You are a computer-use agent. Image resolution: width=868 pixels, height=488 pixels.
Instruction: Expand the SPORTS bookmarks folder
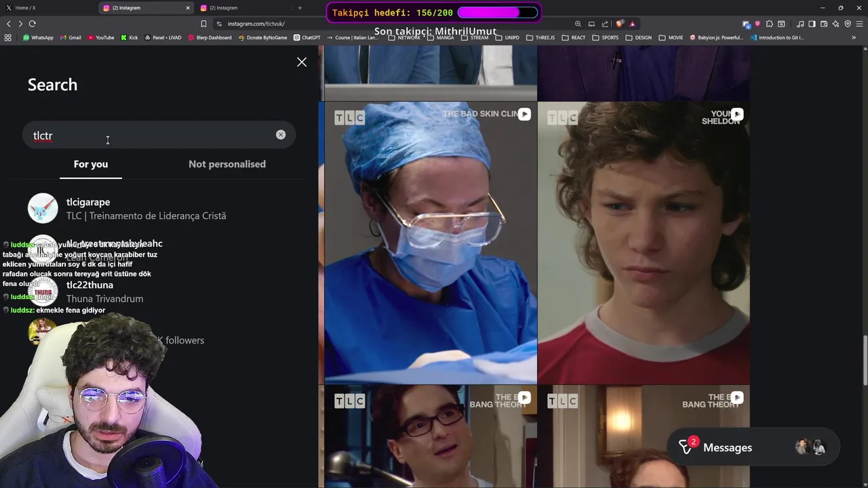coord(606,37)
